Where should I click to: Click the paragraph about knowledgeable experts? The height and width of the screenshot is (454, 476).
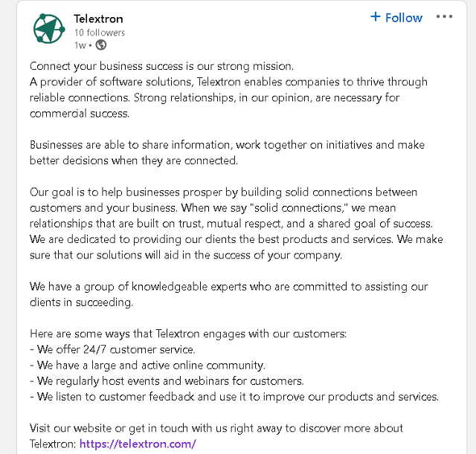tap(228, 294)
